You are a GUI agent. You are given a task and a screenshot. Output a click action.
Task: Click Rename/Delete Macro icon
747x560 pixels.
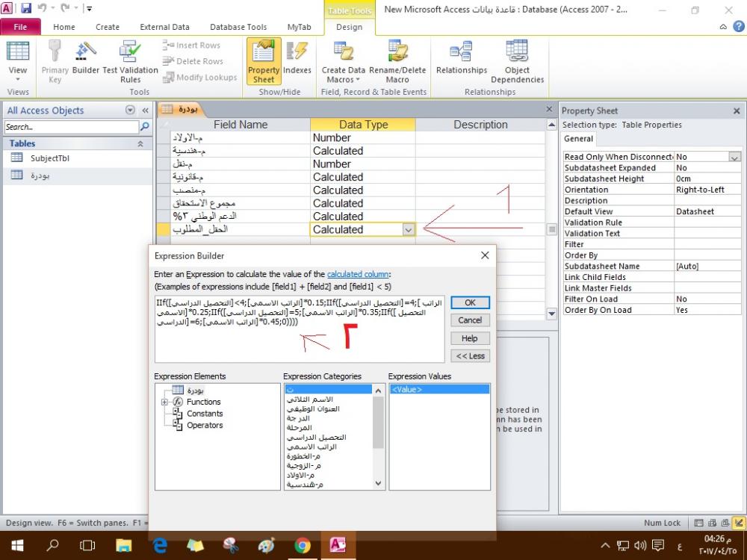pos(397,60)
